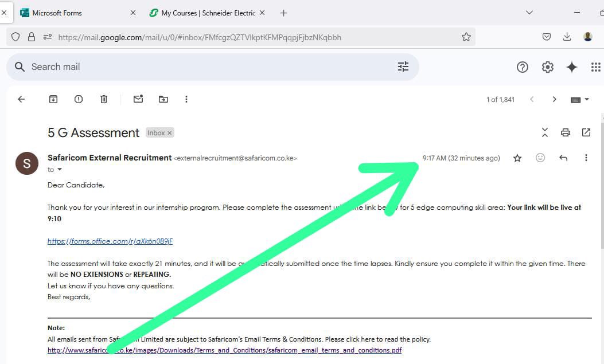The height and width of the screenshot is (364, 604).
Task: Click the 9:17 AM timestamp
Action: coord(461,158)
